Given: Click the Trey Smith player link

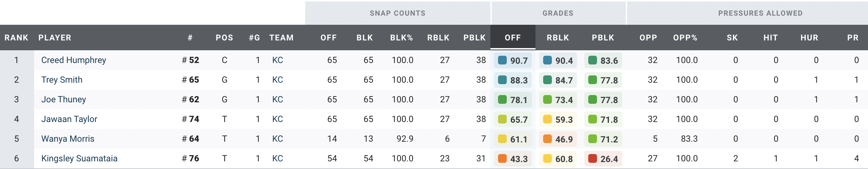Looking at the screenshot, I should [62, 80].
